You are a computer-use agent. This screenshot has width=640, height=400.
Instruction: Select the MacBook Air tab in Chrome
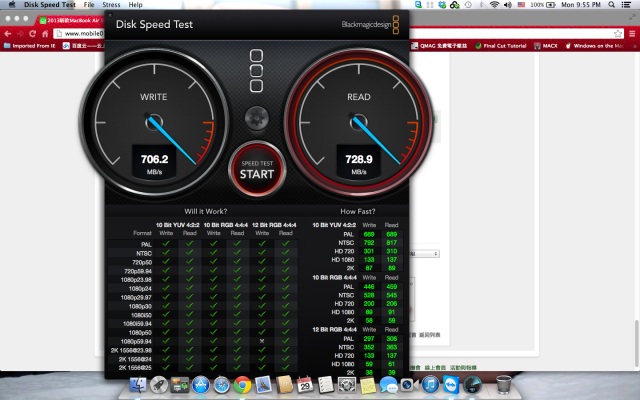click(x=71, y=20)
